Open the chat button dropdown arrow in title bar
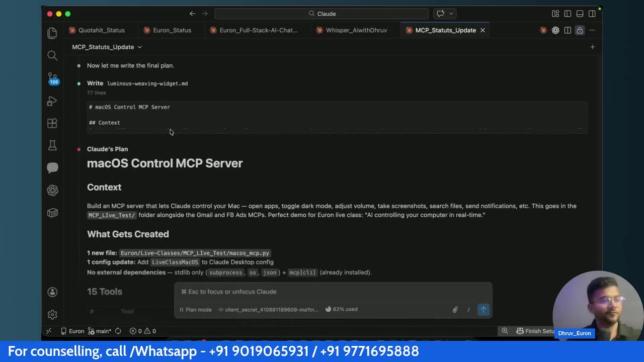 [451, 14]
